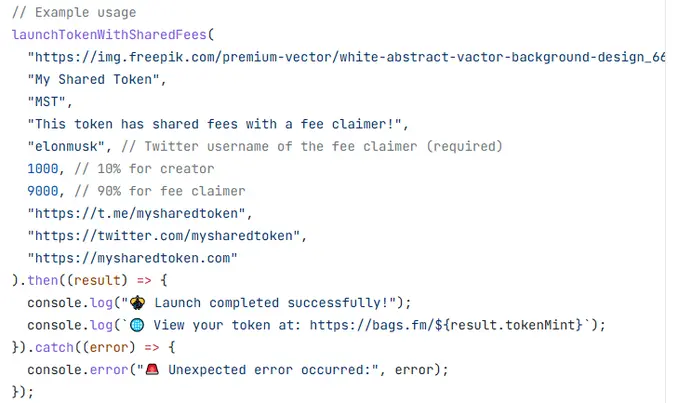Click the "My Shared Token" string

[94, 80]
